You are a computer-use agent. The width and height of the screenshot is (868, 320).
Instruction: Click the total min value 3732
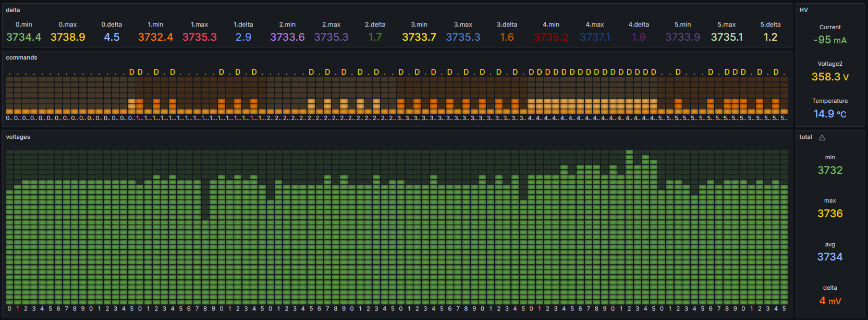point(830,170)
